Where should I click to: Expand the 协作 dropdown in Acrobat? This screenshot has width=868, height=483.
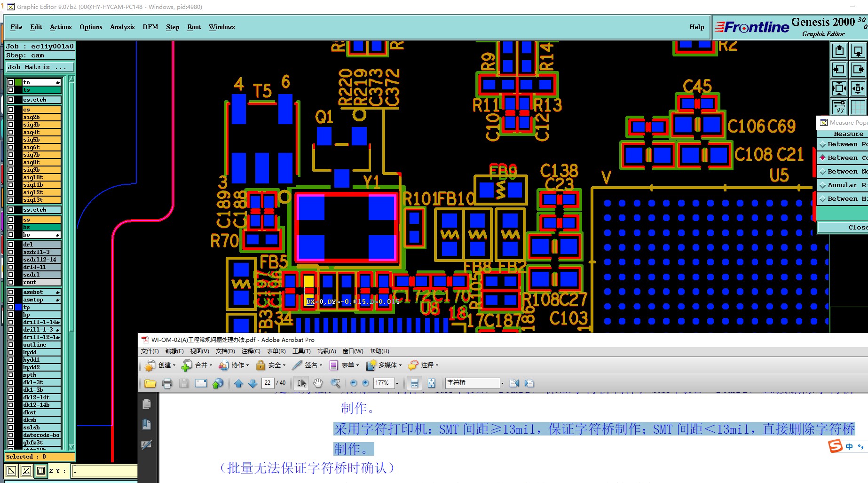point(247,365)
